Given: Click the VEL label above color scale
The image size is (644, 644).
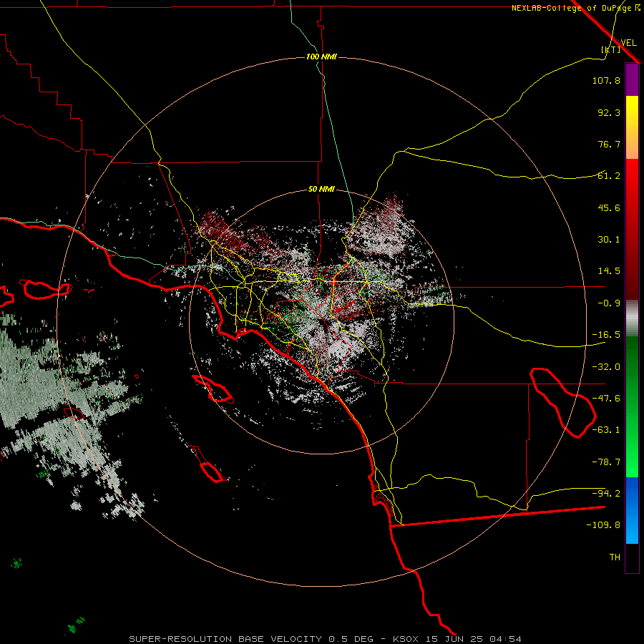Looking at the screenshot, I should (628, 42).
